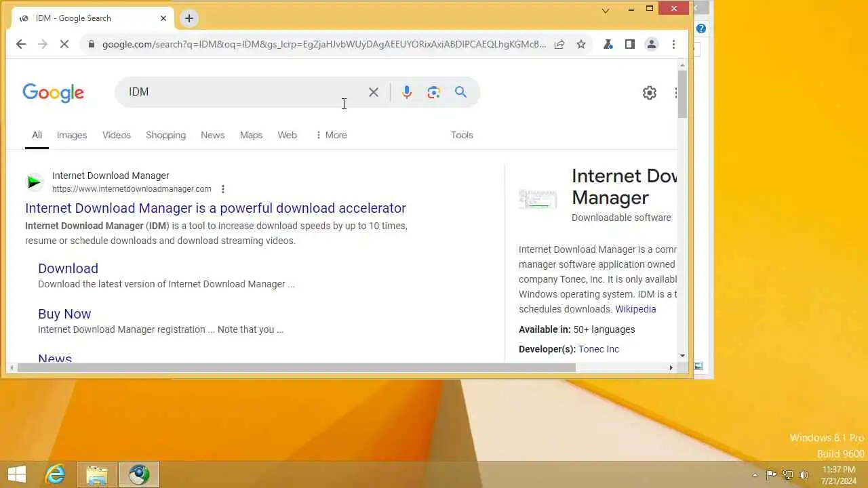Expand the More search filters
This screenshot has width=868, height=488.
pos(331,135)
